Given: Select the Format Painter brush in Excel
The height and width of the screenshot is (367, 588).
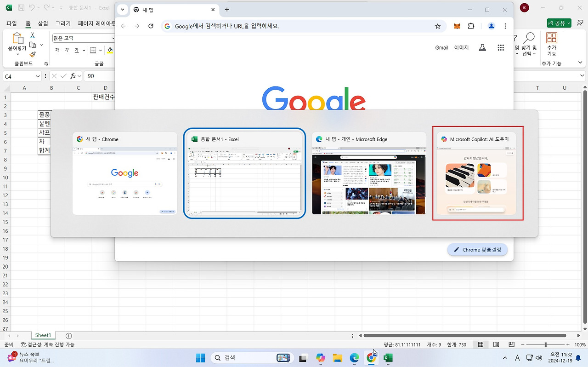Looking at the screenshot, I should coord(33,54).
